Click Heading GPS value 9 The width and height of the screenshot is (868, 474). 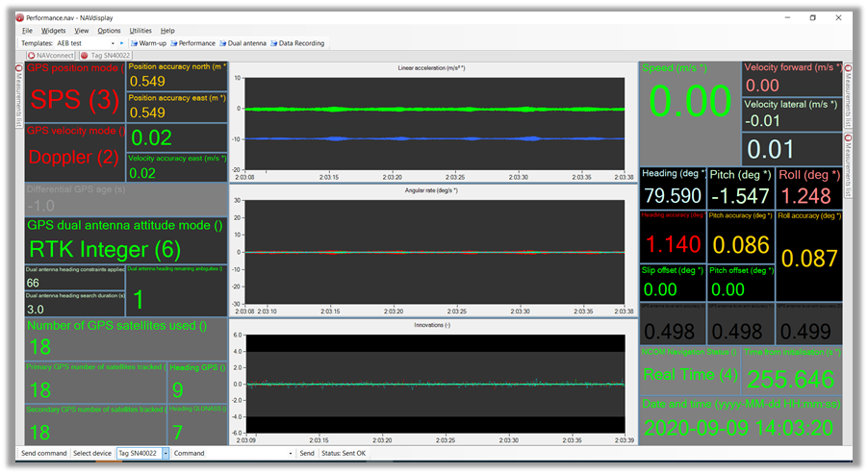(178, 390)
